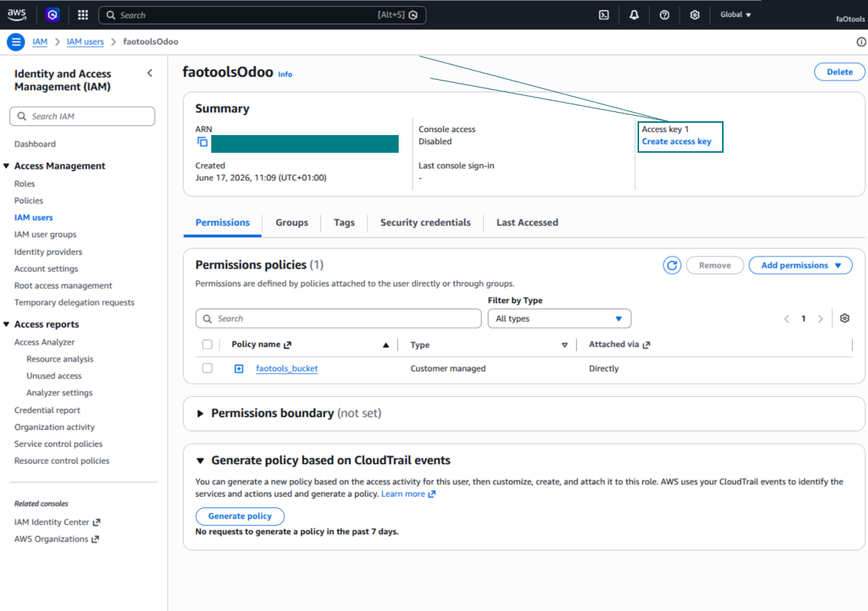Open the Filter by Type dropdown
Viewport: 868px width, 611px height.
tap(559, 319)
